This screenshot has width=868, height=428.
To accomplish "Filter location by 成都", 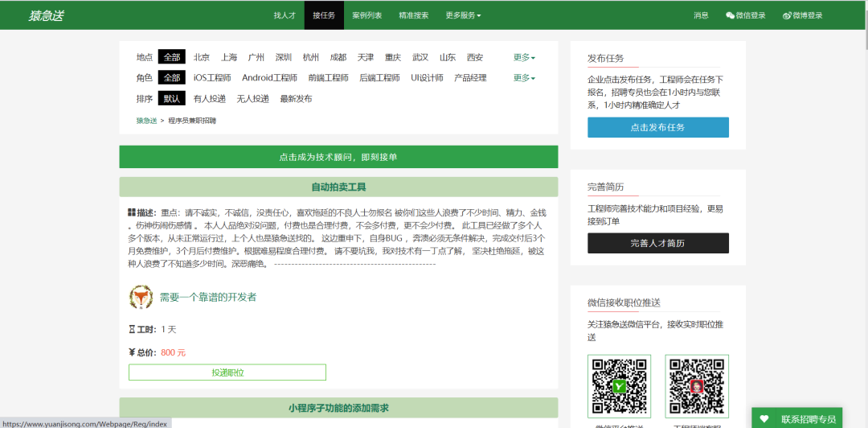I will click(x=338, y=57).
